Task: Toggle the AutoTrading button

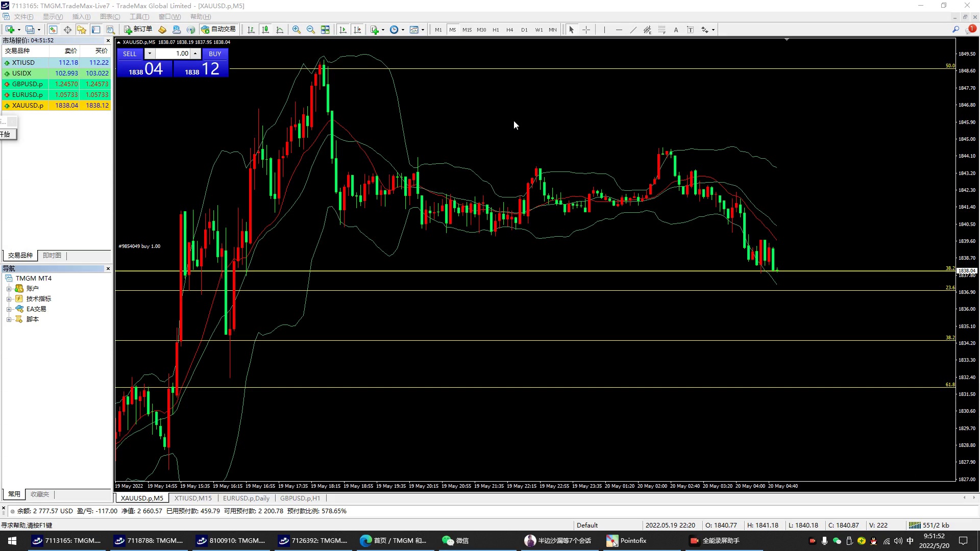Action: click(218, 30)
